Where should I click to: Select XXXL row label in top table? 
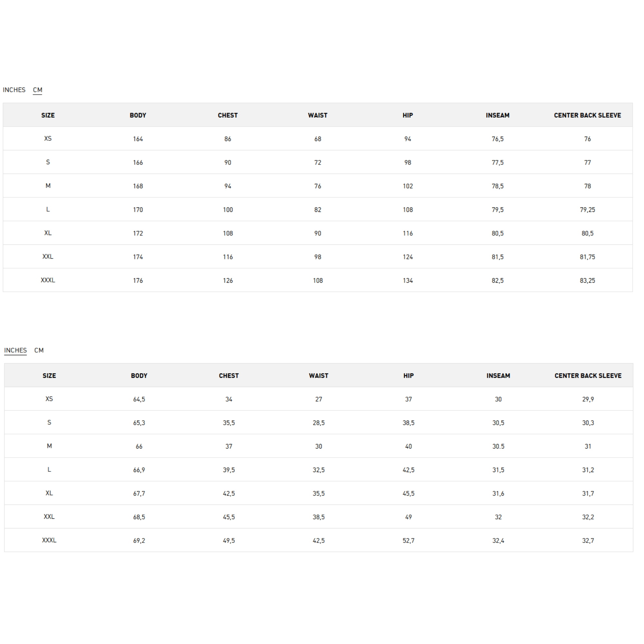point(48,280)
